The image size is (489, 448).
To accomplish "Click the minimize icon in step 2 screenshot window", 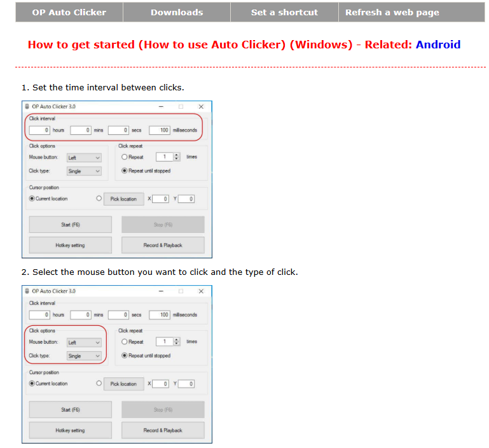I will click(161, 291).
